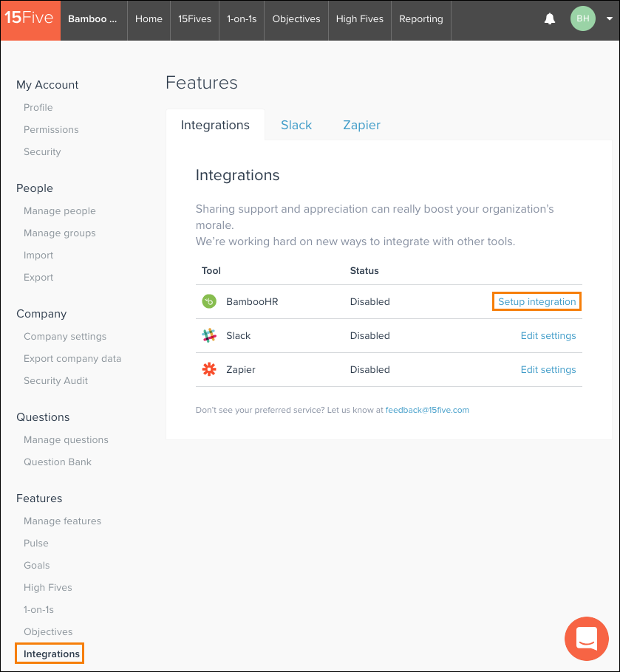Click the BambooHR logo icon
The height and width of the screenshot is (672, 620).
pos(209,301)
